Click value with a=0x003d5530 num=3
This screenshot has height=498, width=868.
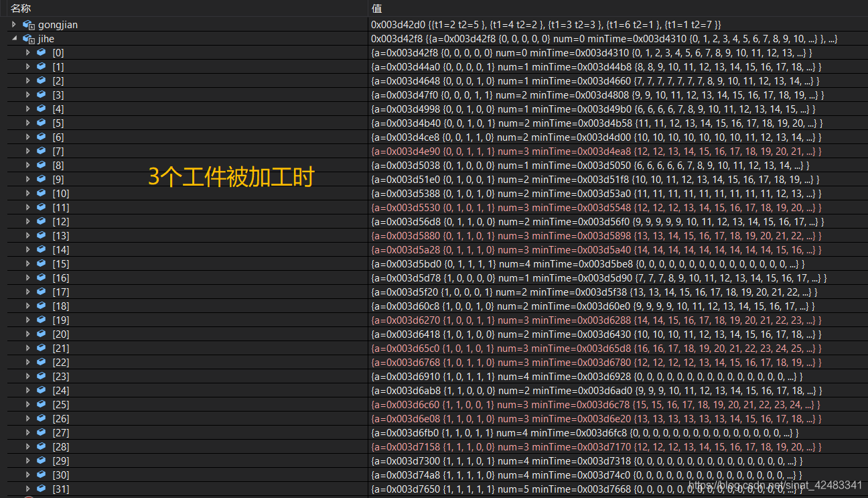coord(597,207)
